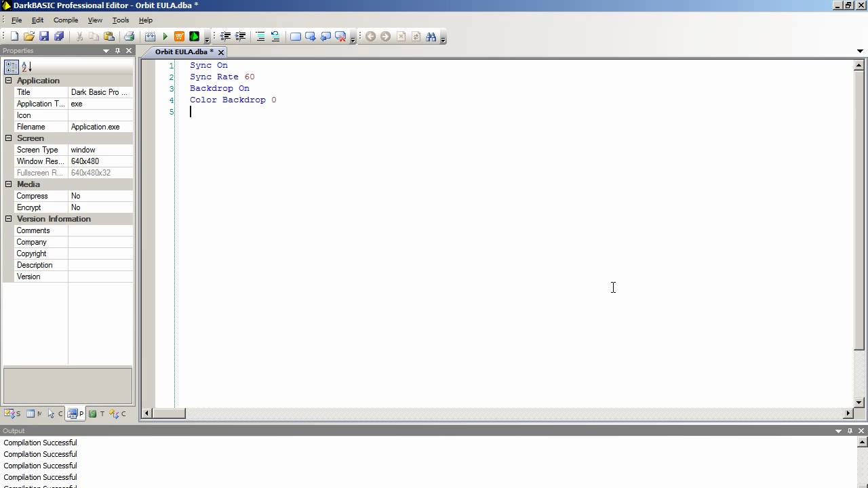
Task: Select the Orbit EULA.dba tab
Action: pyautogui.click(x=184, y=52)
